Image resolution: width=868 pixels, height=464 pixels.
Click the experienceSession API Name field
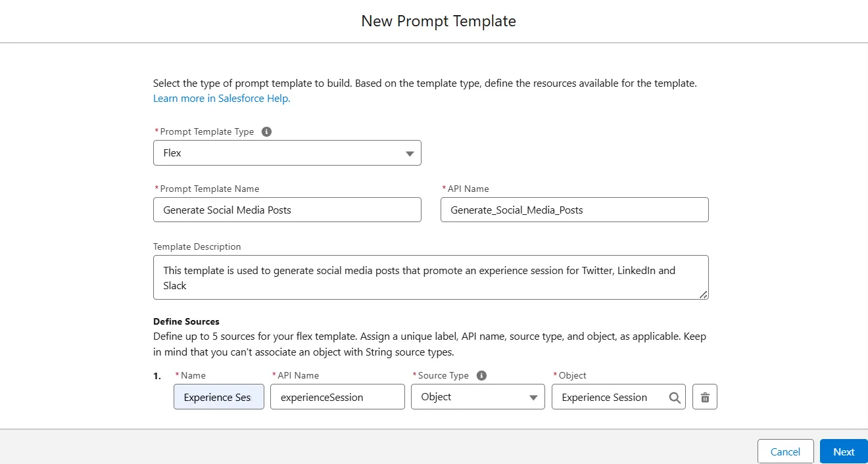tap(337, 397)
